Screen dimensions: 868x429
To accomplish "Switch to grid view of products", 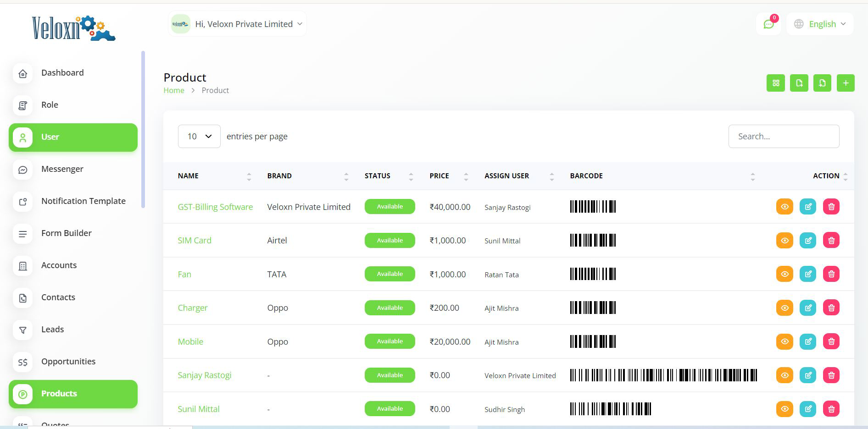I will click(x=775, y=83).
